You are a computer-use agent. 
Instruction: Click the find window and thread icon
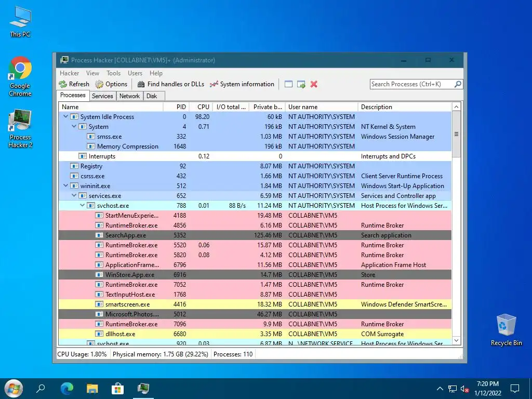point(301,84)
